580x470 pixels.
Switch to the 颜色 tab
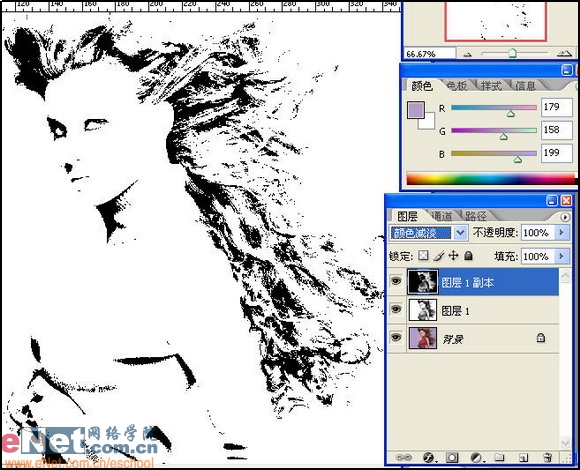(x=422, y=86)
